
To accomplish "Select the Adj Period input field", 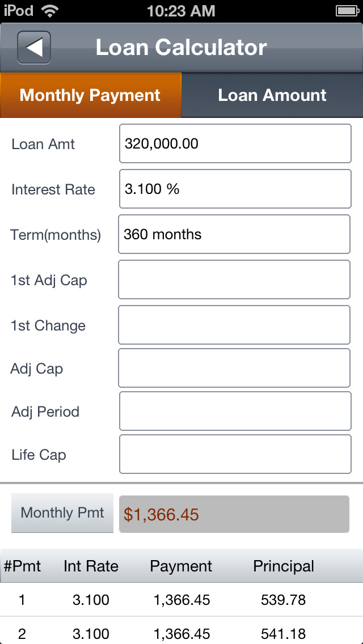I will pyautogui.click(x=235, y=411).
